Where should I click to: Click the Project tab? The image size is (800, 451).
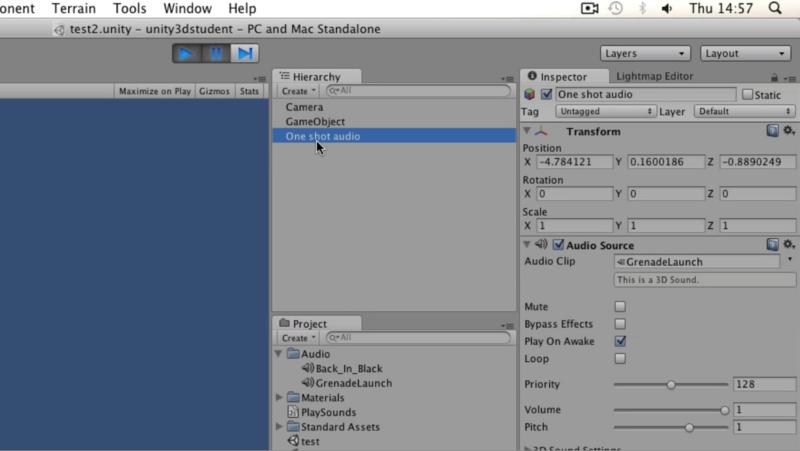316,323
